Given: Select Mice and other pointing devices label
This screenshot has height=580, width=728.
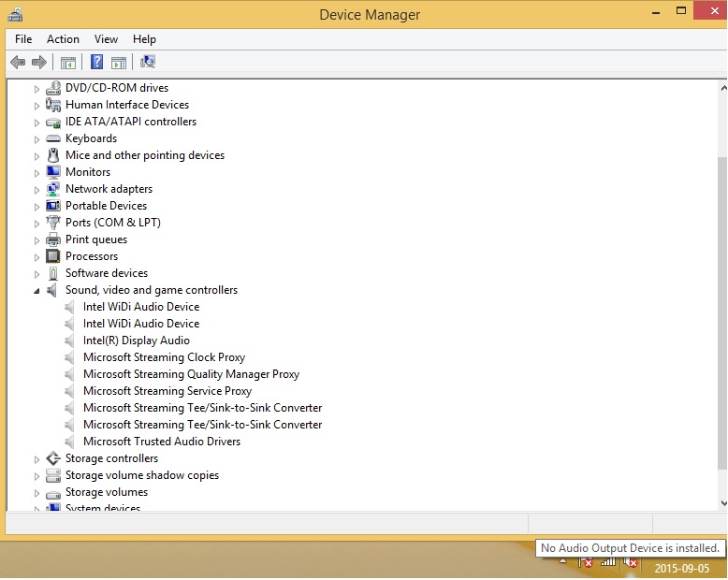Looking at the screenshot, I should click(x=145, y=155).
